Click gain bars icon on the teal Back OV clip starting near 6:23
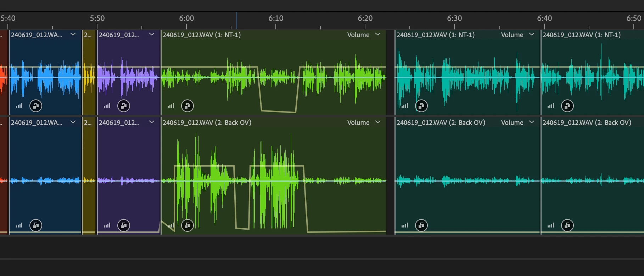Viewport: 644px width, 276px height. (x=405, y=225)
